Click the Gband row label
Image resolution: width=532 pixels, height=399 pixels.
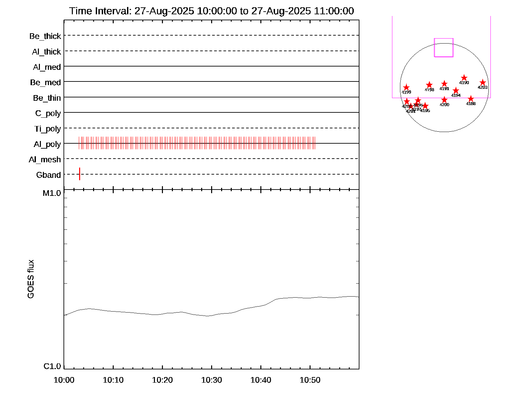click(49, 175)
